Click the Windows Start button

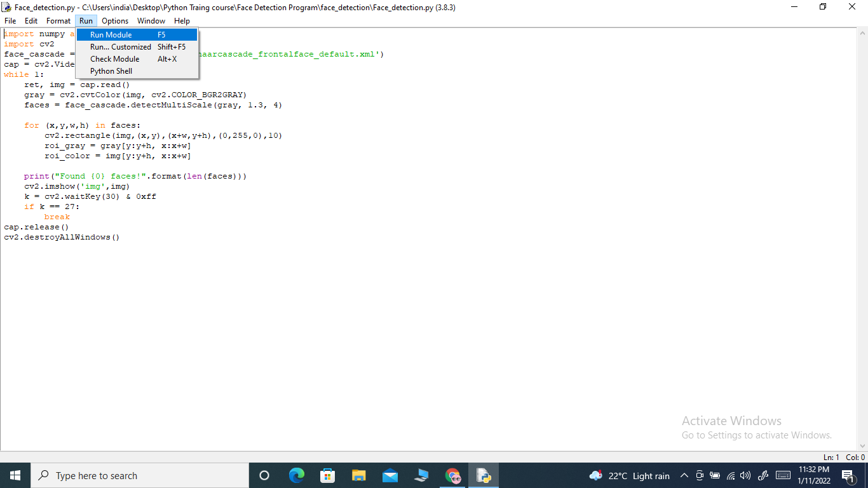pos(15,475)
